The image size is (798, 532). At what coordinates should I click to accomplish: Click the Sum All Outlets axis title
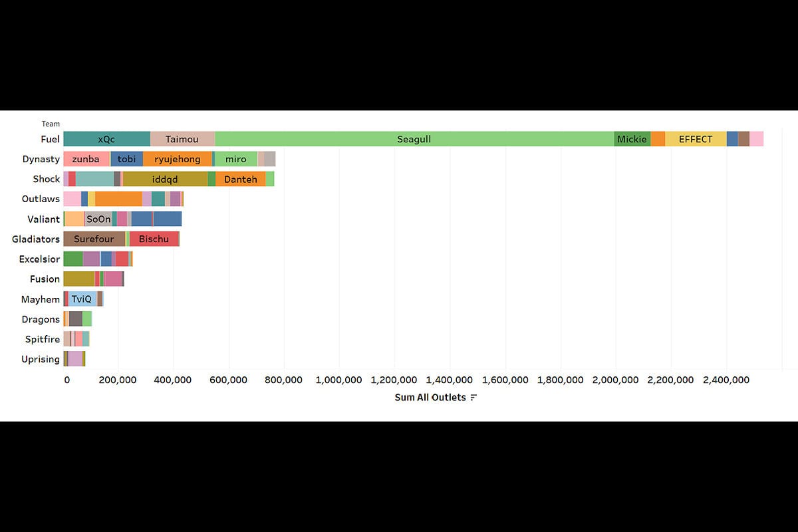click(430, 398)
